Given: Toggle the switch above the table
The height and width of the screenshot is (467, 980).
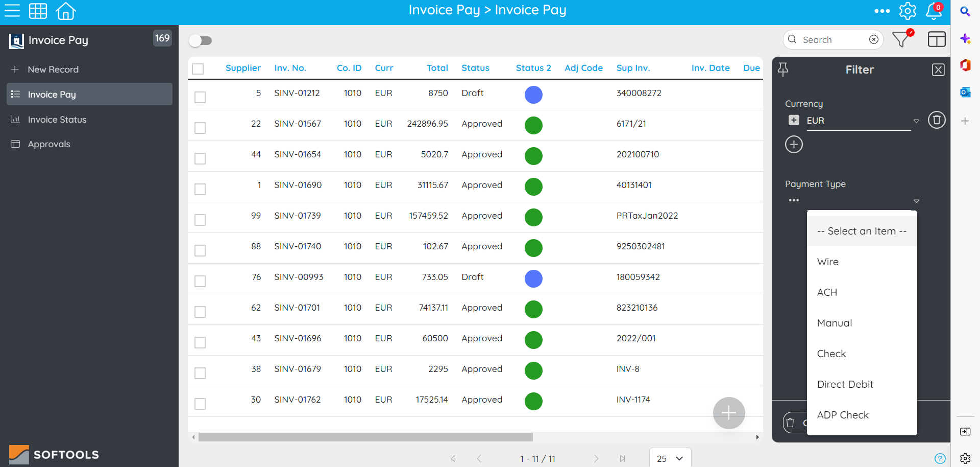Looking at the screenshot, I should pos(200,41).
